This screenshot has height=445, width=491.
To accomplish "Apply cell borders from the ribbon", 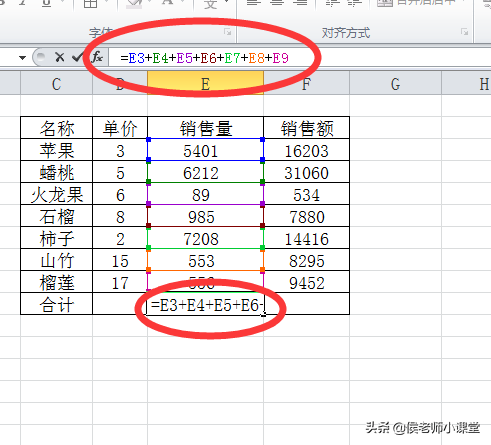I will click(90, 3).
